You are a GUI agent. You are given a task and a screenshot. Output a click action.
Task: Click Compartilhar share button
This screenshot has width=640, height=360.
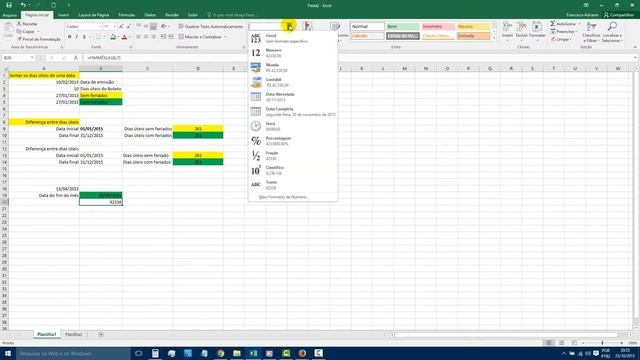pyautogui.click(x=619, y=15)
